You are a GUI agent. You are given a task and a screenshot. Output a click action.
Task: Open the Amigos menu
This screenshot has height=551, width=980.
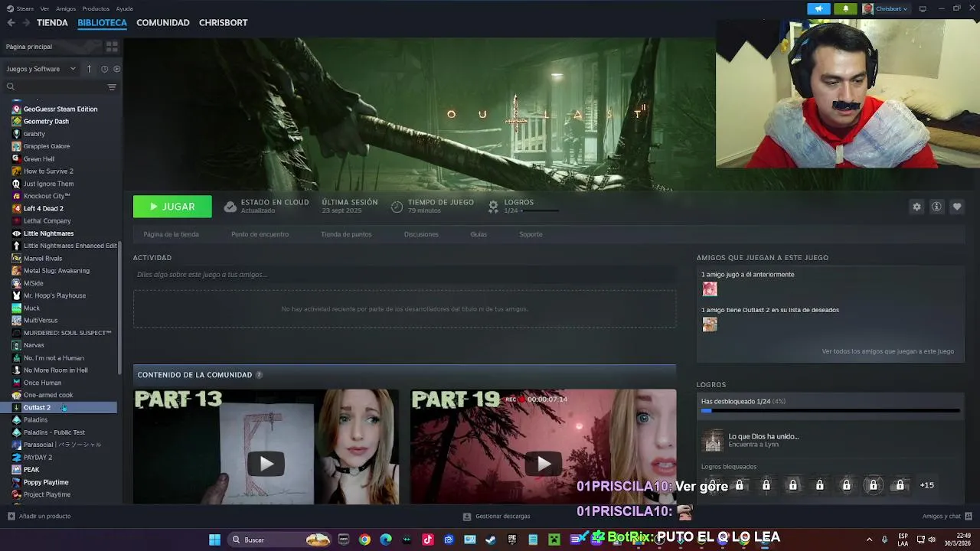pyautogui.click(x=66, y=8)
